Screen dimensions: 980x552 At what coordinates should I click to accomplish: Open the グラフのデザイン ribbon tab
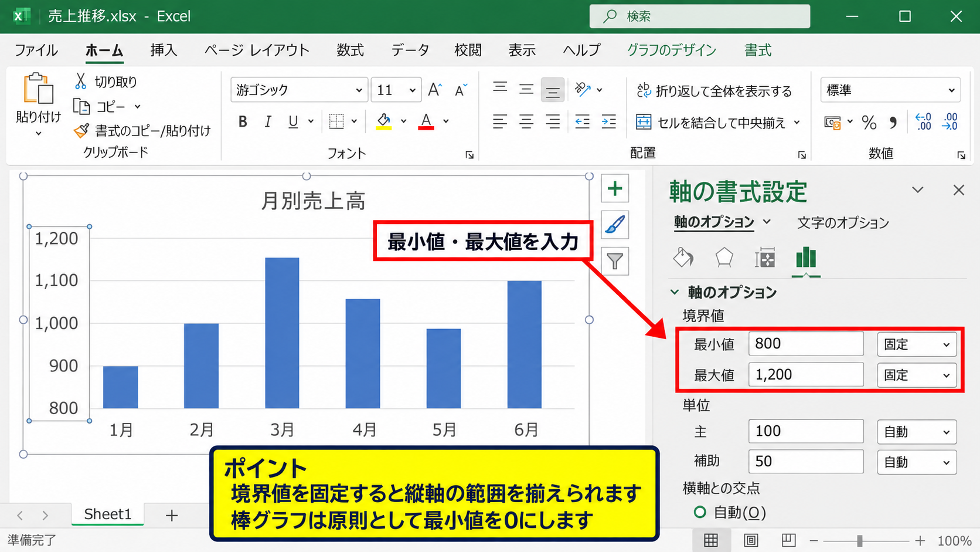672,50
